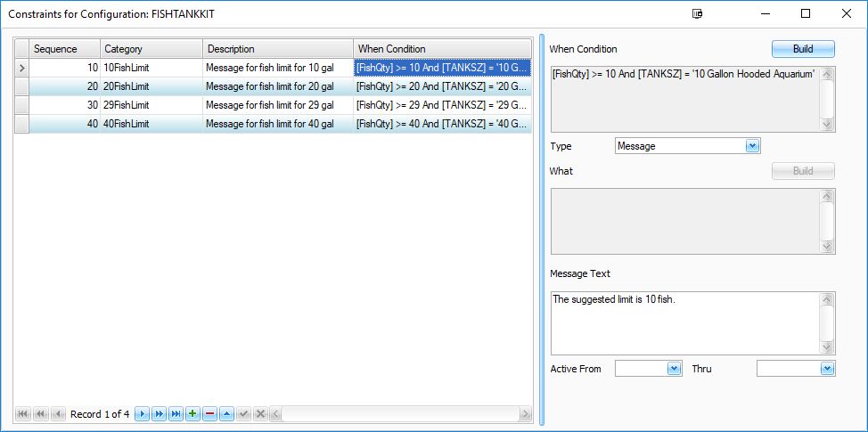Go to previous page navigator button

(41, 414)
